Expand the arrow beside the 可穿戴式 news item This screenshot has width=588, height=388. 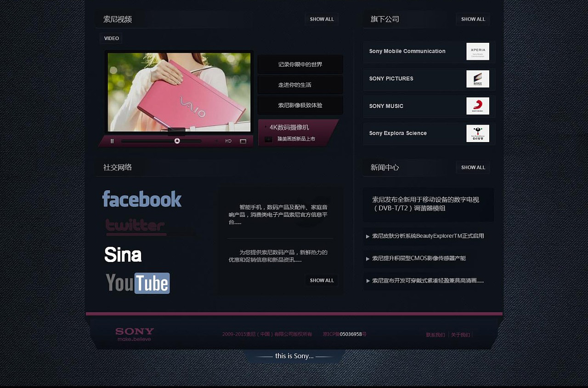368,281
